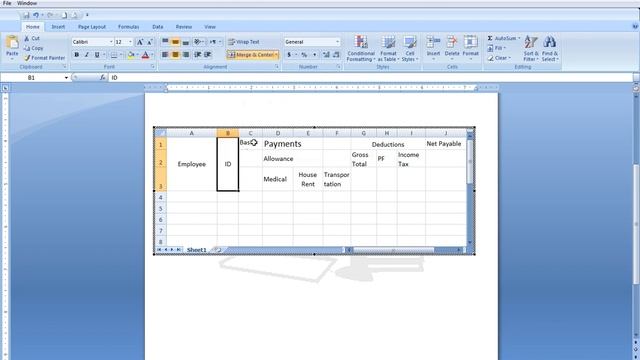Screen dimensions: 640x360
Task: Open the Fill dropdown in Editing group
Action: 497,48
